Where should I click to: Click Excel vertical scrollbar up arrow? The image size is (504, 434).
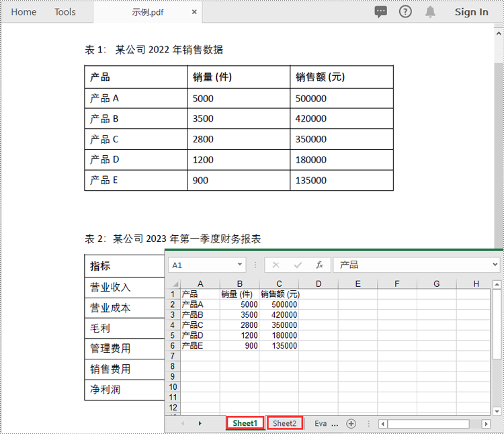(497, 284)
